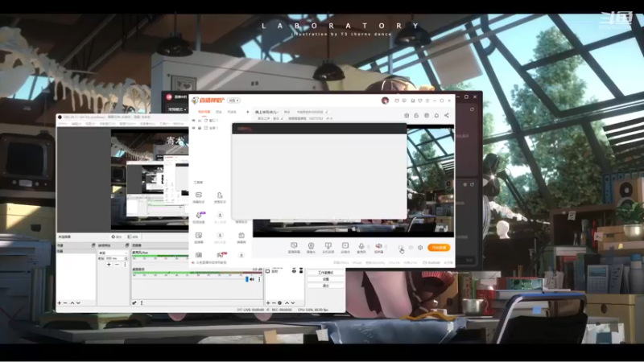Click the Studio Mode button in OBS controls
The image size is (644, 362).
point(326,273)
